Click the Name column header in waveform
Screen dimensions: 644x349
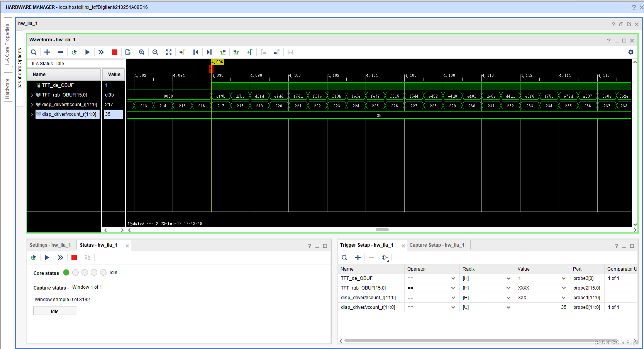tap(64, 75)
